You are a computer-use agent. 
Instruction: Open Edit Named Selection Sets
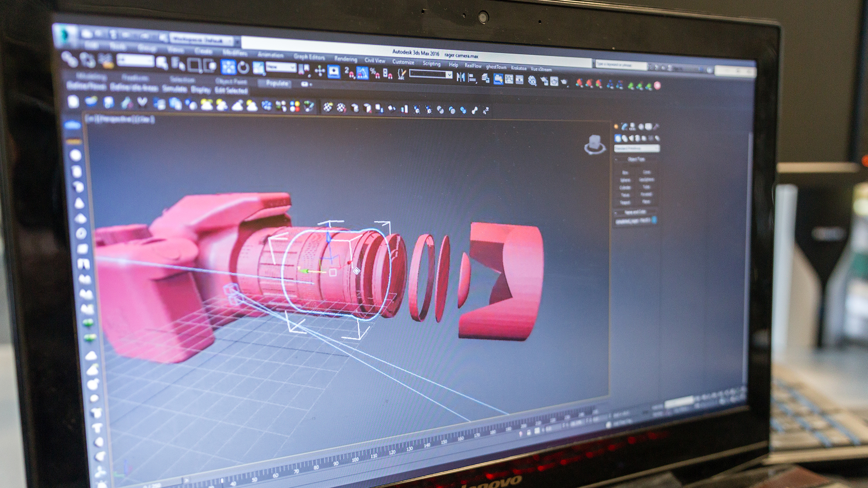tap(401, 74)
